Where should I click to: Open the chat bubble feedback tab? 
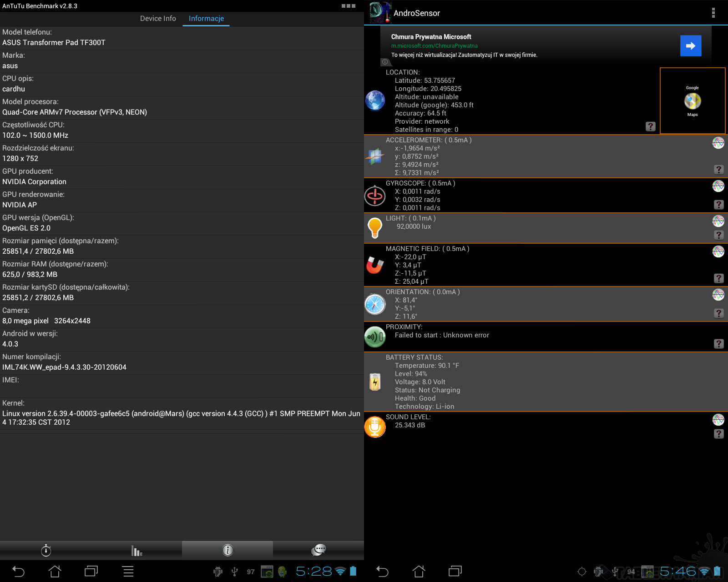pos(318,550)
